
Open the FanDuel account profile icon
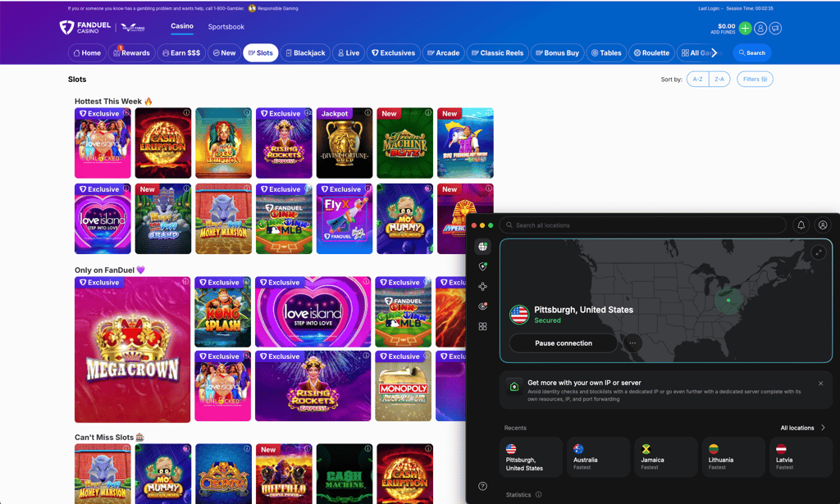click(760, 29)
